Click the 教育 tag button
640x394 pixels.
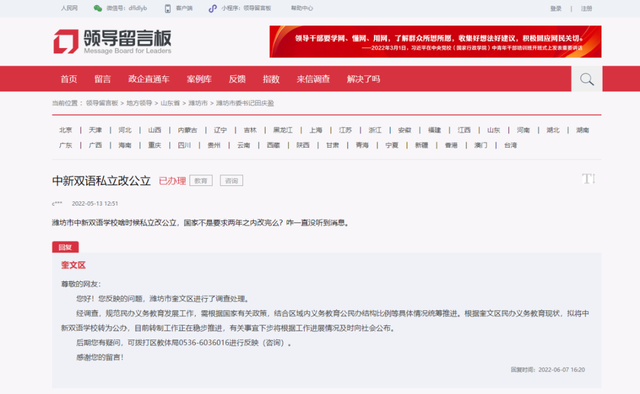201,180
